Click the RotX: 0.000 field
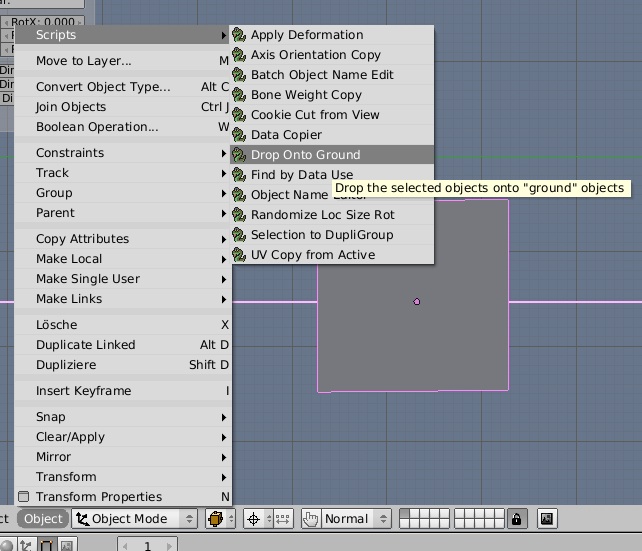 (x=43, y=21)
